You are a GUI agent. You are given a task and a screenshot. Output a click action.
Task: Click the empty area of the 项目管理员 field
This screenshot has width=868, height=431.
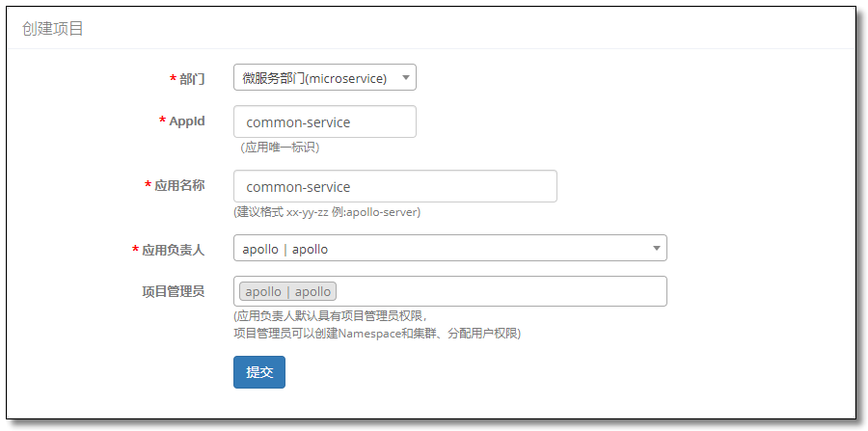point(499,291)
